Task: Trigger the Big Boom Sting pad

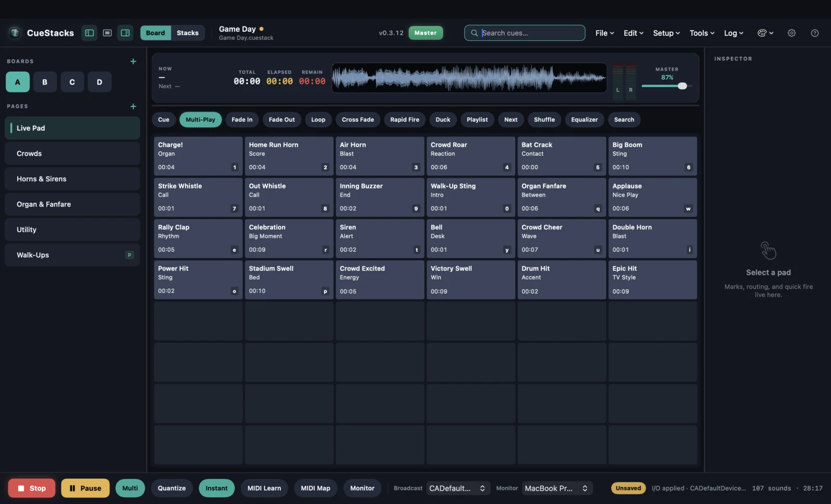Action: click(x=652, y=156)
